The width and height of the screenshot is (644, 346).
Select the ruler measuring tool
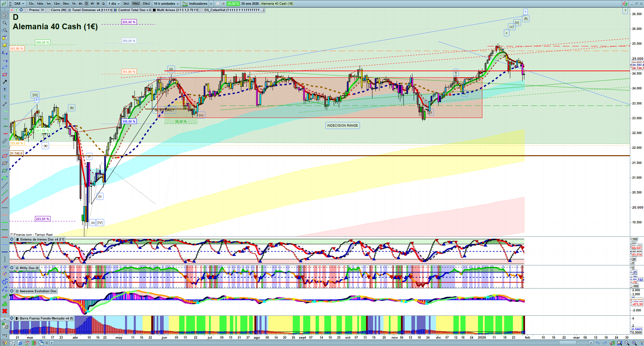(x=5, y=141)
